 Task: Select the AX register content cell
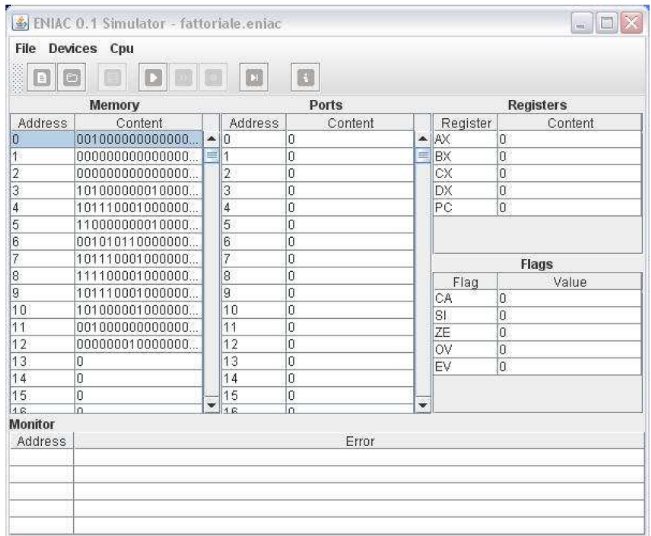(x=570, y=139)
